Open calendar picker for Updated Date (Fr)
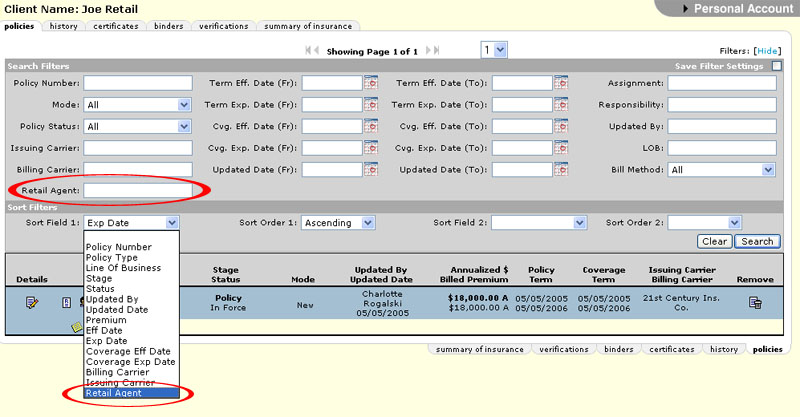800x417 pixels. (371, 170)
